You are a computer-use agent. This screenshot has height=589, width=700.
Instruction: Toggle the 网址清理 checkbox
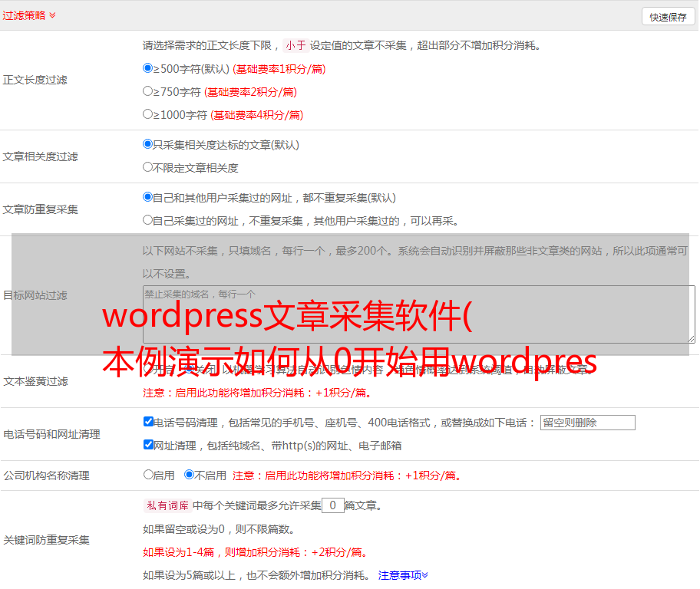pyautogui.click(x=149, y=444)
